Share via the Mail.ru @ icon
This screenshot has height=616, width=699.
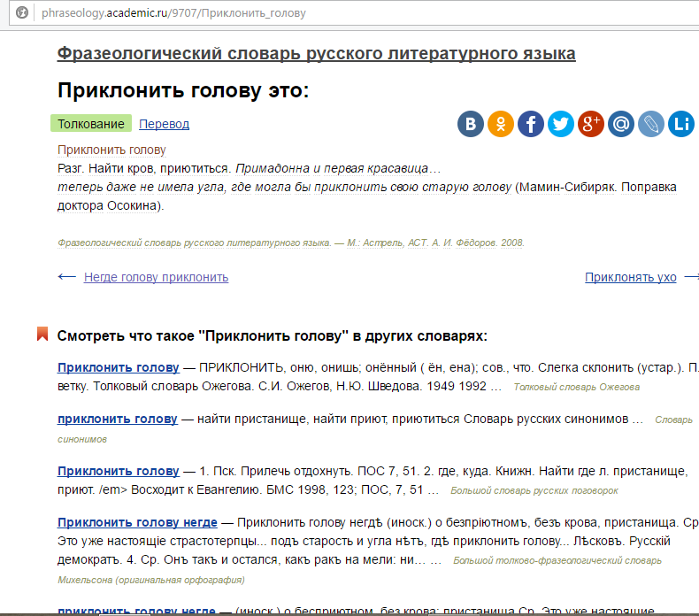tap(621, 124)
